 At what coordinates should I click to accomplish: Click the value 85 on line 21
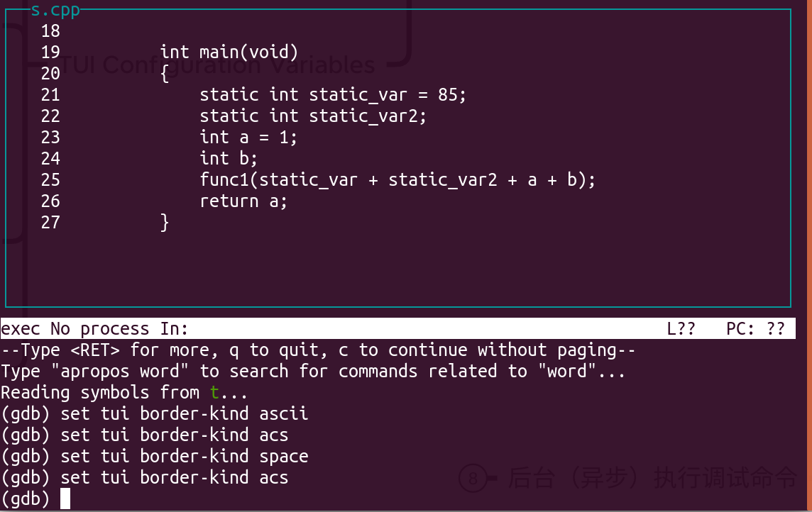click(448, 94)
